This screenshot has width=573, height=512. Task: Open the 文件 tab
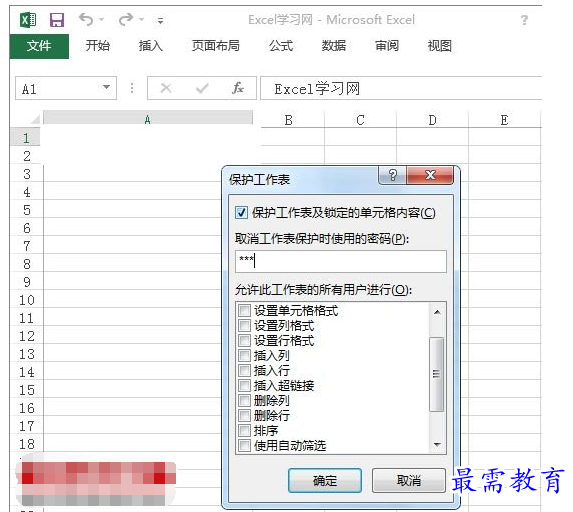pyautogui.click(x=39, y=46)
